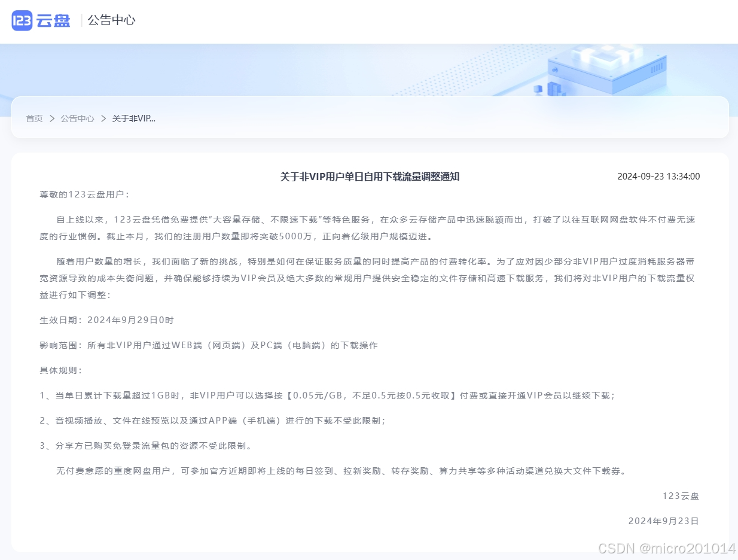Click the closing date 2024年9月23日

pos(664,521)
